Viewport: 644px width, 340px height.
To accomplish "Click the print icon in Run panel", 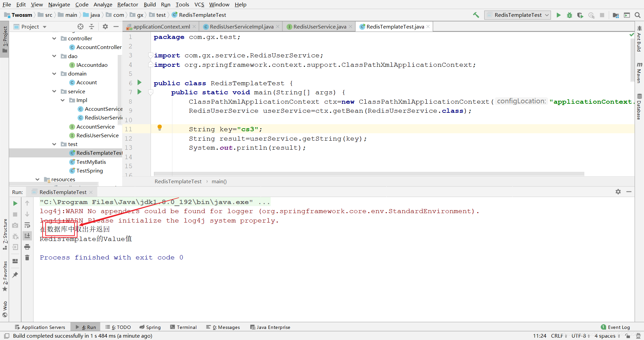I will point(27,247).
